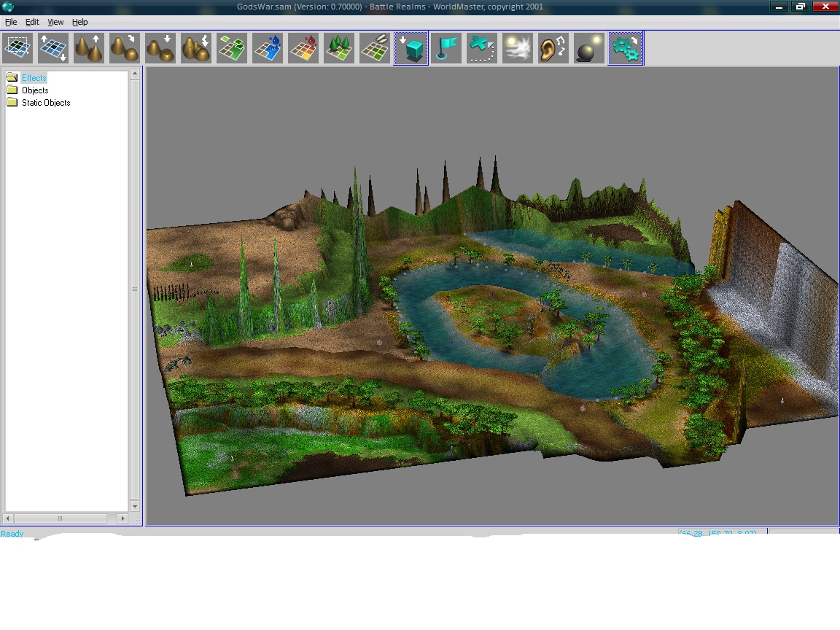Choose the terrain noise tool

click(196, 48)
